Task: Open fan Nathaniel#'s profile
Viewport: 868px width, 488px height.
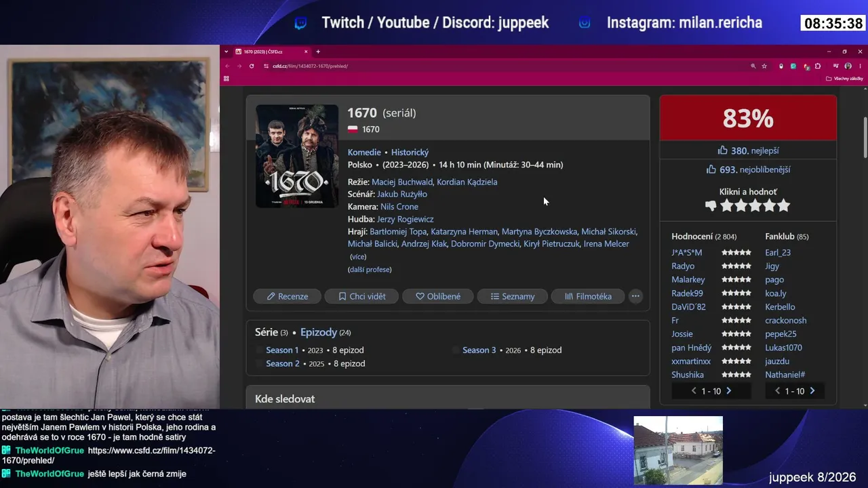Action: click(x=785, y=375)
